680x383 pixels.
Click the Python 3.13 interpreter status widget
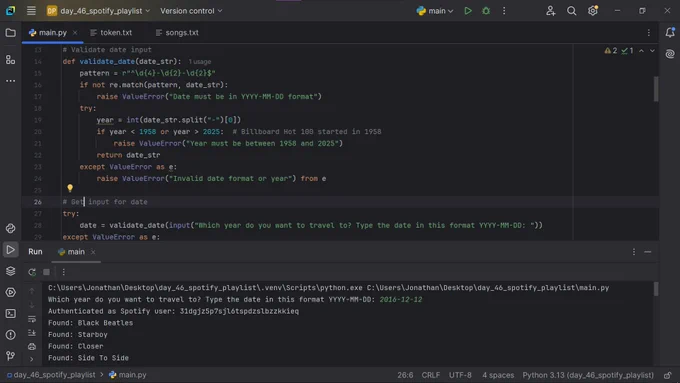tap(588, 375)
